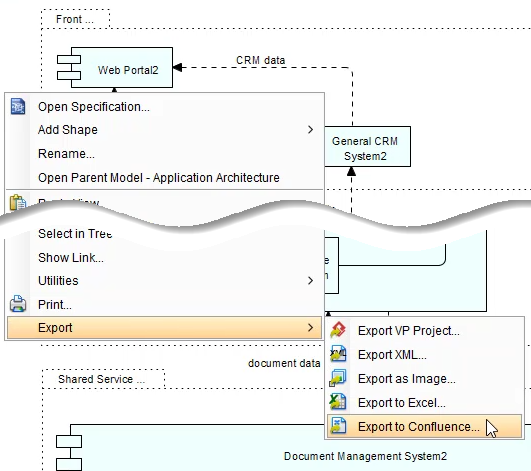The image size is (531, 471).
Task: Expand the Add Shape submenu arrow
Action: [x=311, y=129]
